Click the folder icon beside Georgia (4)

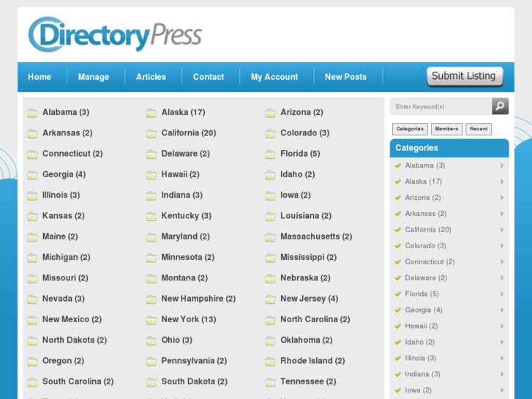(32, 175)
